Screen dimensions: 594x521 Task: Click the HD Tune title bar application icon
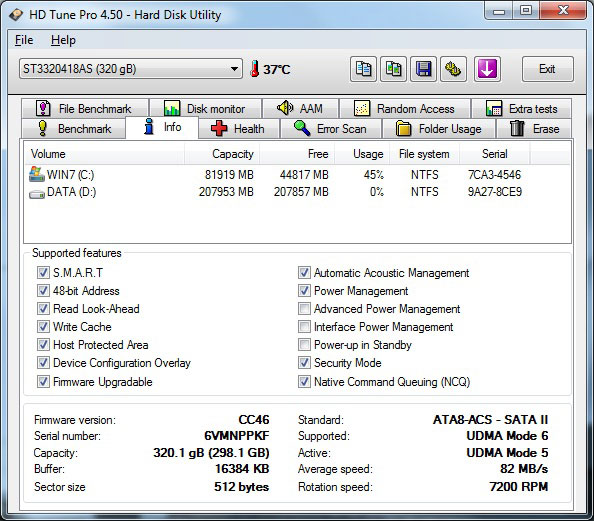pos(16,15)
